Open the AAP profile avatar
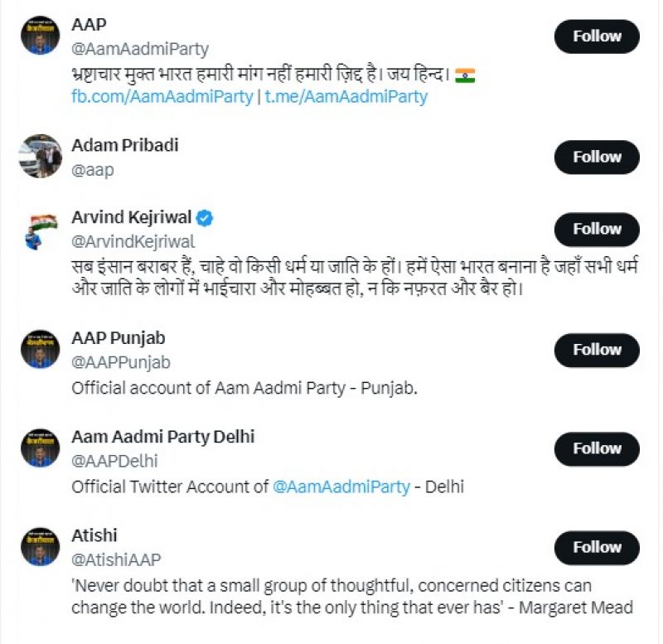The image size is (663, 644). click(41, 35)
